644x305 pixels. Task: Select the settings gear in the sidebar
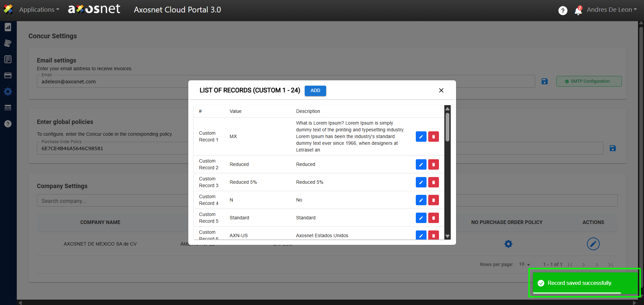tap(8, 91)
